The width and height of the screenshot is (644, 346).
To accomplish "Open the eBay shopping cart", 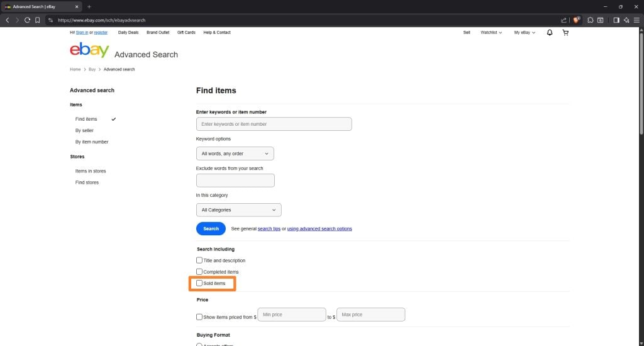I will click(565, 33).
